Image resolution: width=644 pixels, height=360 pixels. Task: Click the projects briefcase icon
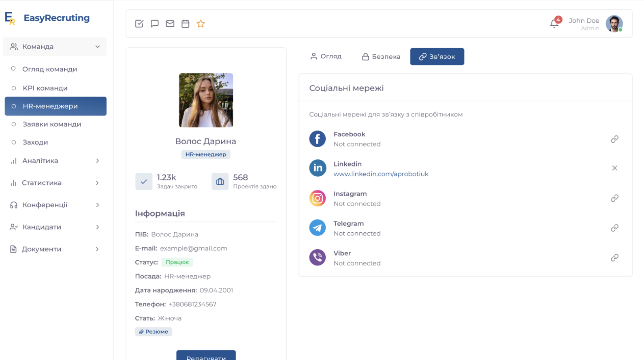[x=220, y=182]
